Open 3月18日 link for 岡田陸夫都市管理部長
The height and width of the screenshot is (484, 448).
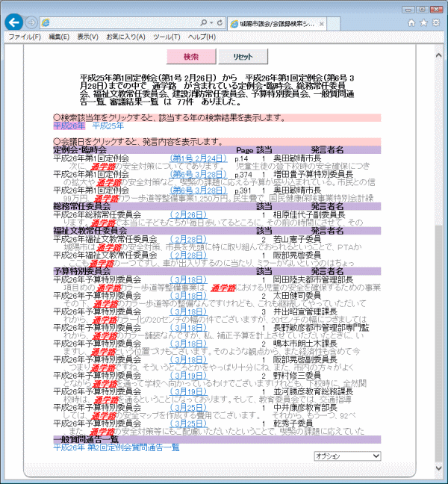pyautogui.click(x=188, y=279)
